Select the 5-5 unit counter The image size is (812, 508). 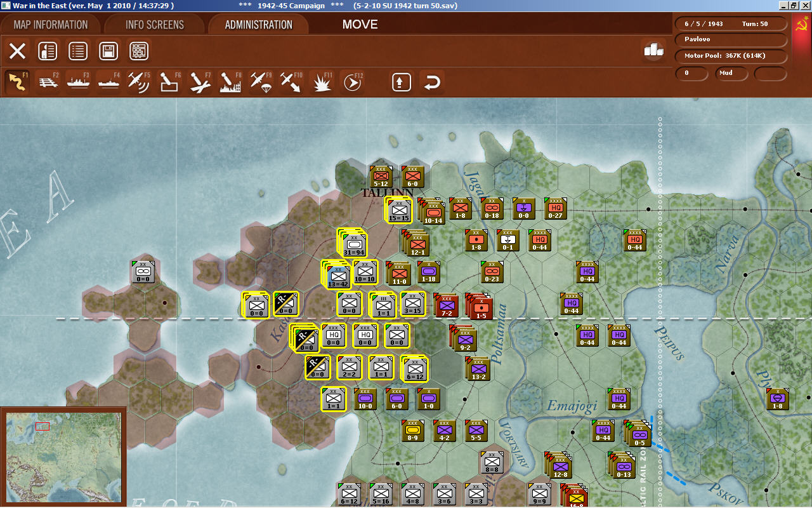tap(476, 431)
